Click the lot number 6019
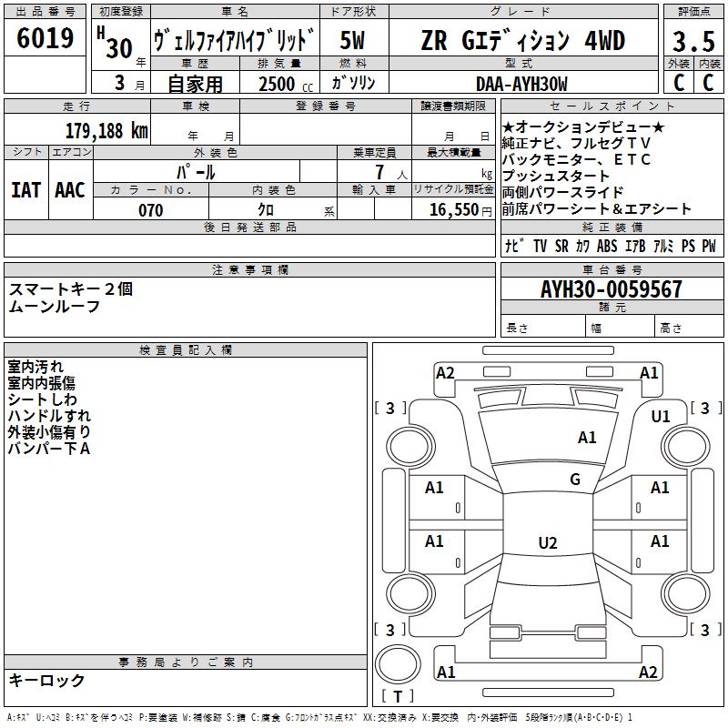The image size is (728, 728). click(x=45, y=38)
